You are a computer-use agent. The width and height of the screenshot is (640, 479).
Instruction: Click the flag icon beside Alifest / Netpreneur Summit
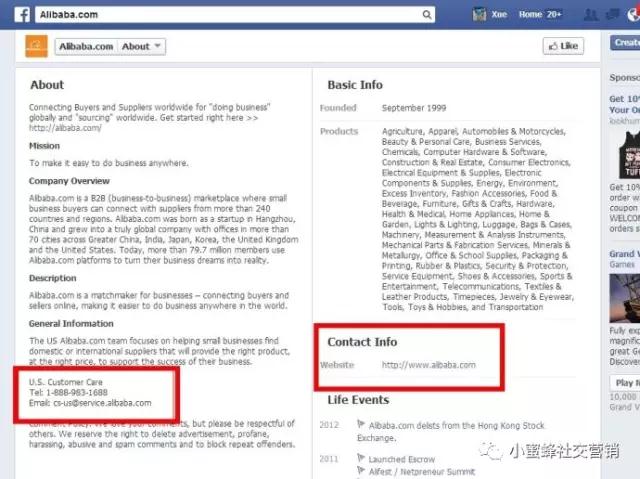361,470
